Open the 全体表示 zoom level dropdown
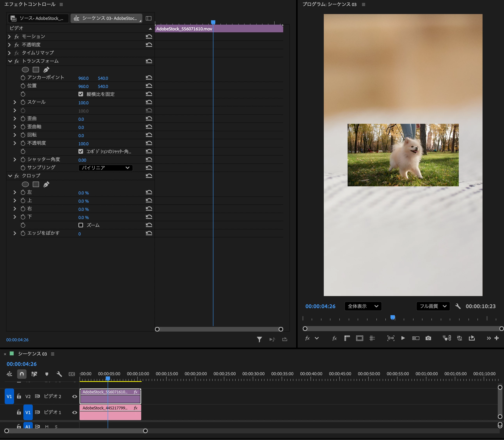The height and width of the screenshot is (440, 504). [x=363, y=306]
